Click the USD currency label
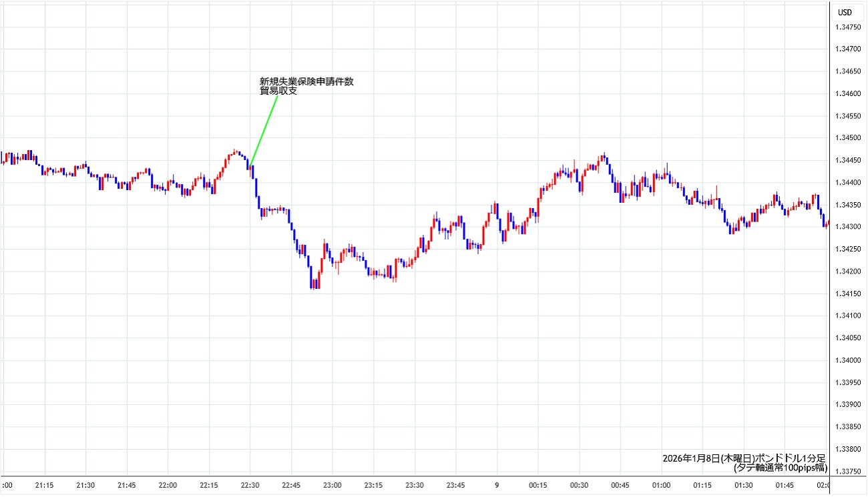The image size is (868, 497). pyautogui.click(x=845, y=12)
